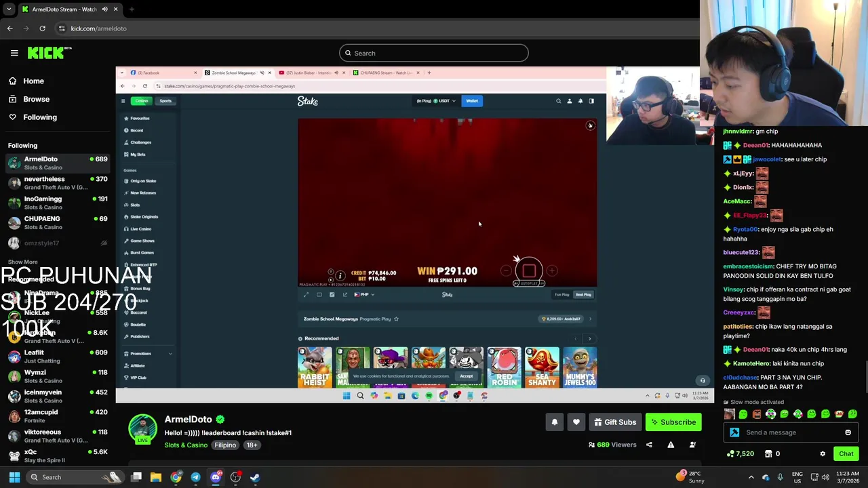
Task: Click the KICK logo
Action: [x=50, y=53]
